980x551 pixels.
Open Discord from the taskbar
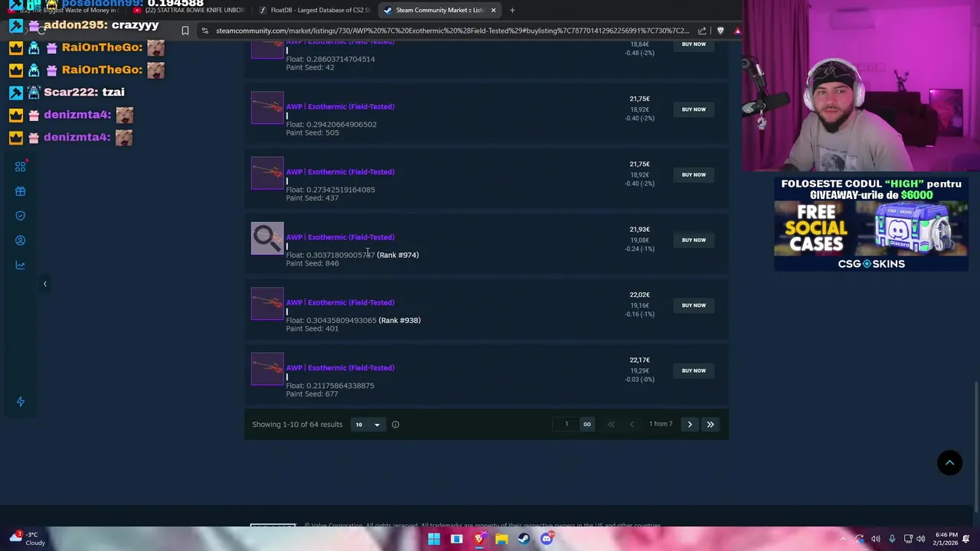(547, 539)
